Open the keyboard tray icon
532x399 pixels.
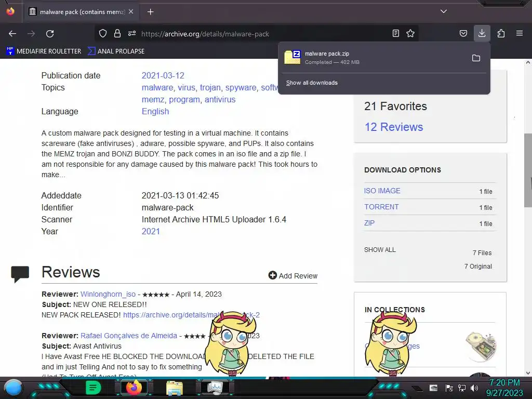[433, 388]
